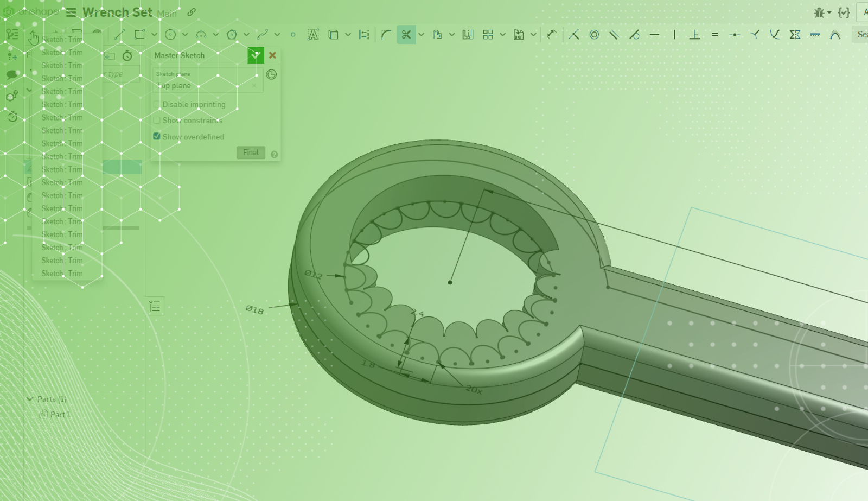Select the Trim (scissors) sketch tool
Screen dimensions: 868x501
(406, 35)
